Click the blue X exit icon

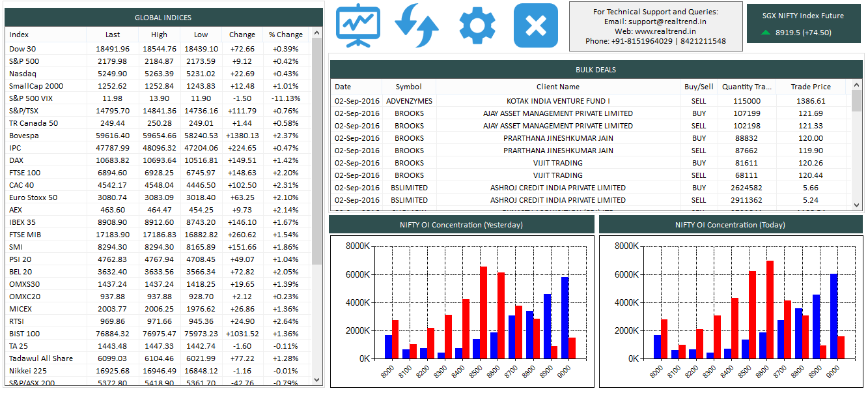point(535,25)
